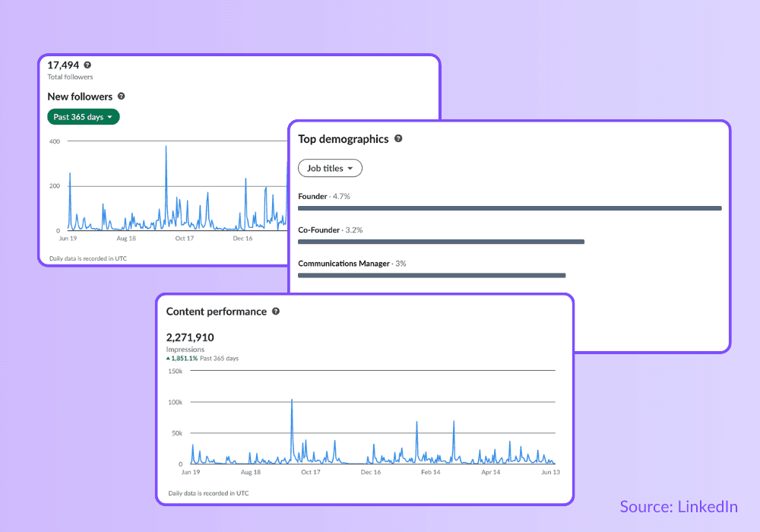The height and width of the screenshot is (532, 760).
Task: Click Apr 14 on impressions chart axis
Action: point(490,472)
